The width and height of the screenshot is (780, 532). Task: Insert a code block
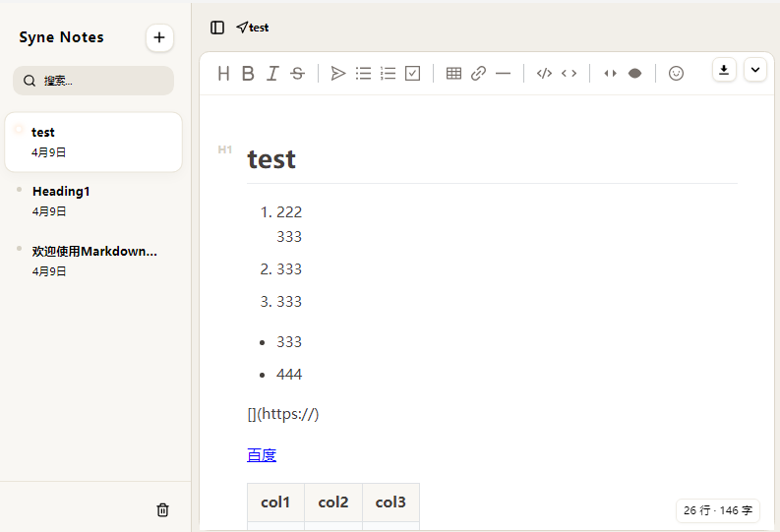click(544, 73)
